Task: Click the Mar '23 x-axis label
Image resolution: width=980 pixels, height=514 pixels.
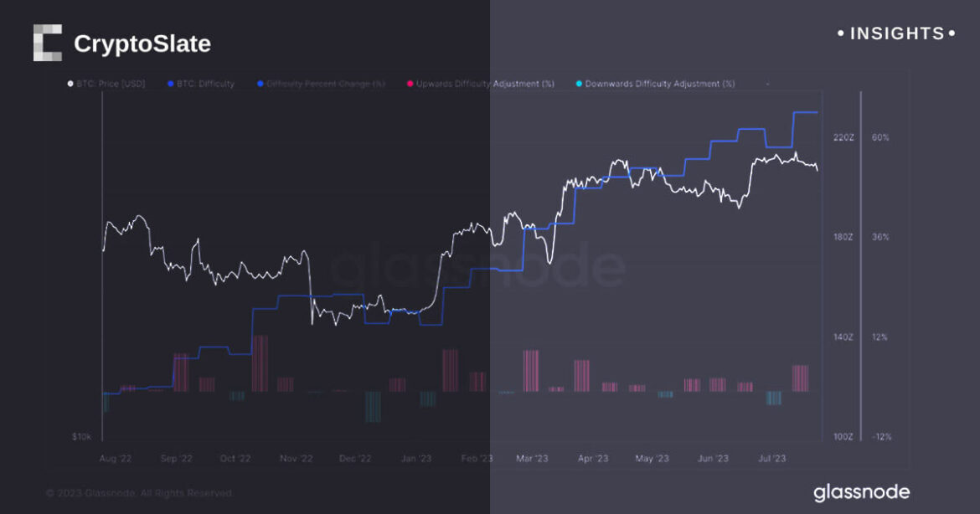Action: 533,459
